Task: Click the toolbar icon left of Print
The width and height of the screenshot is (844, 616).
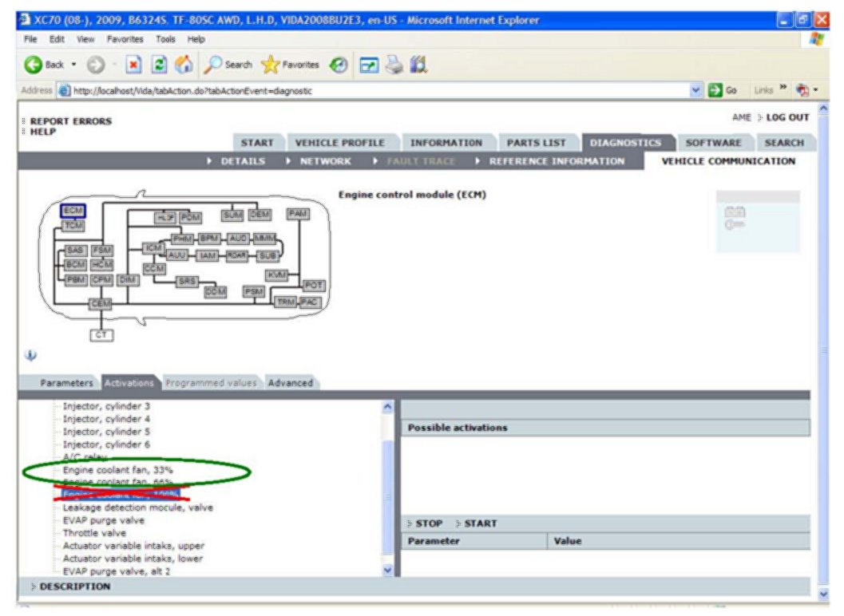Action: pyautogui.click(x=369, y=65)
